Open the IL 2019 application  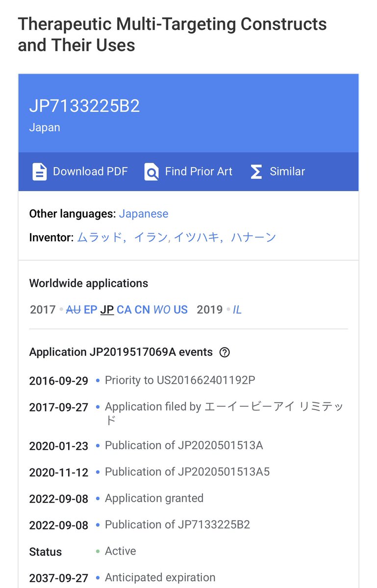(237, 310)
